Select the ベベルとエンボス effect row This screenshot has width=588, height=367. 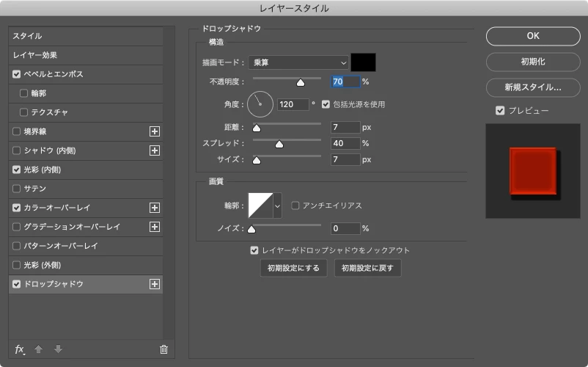pyautogui.click(x=86, y=74)
